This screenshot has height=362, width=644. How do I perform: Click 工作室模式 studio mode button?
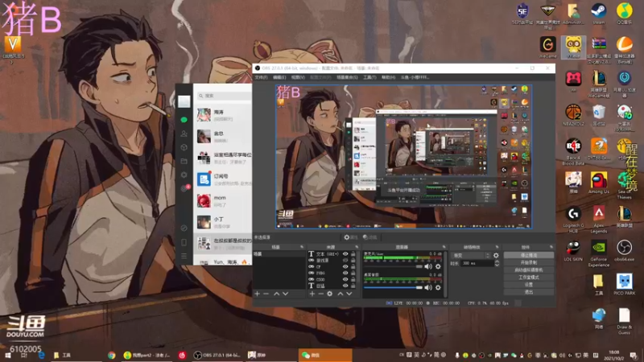tap(529, 278)
